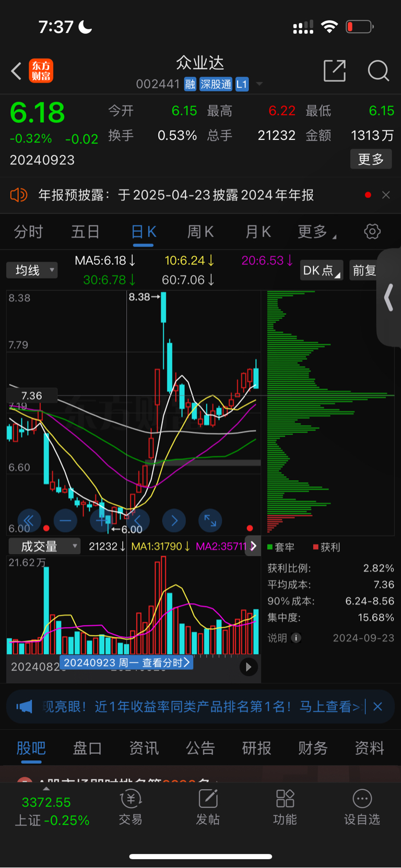Select the 日K chart tab
Screen dimensions: 401x868
coord(143,232)
